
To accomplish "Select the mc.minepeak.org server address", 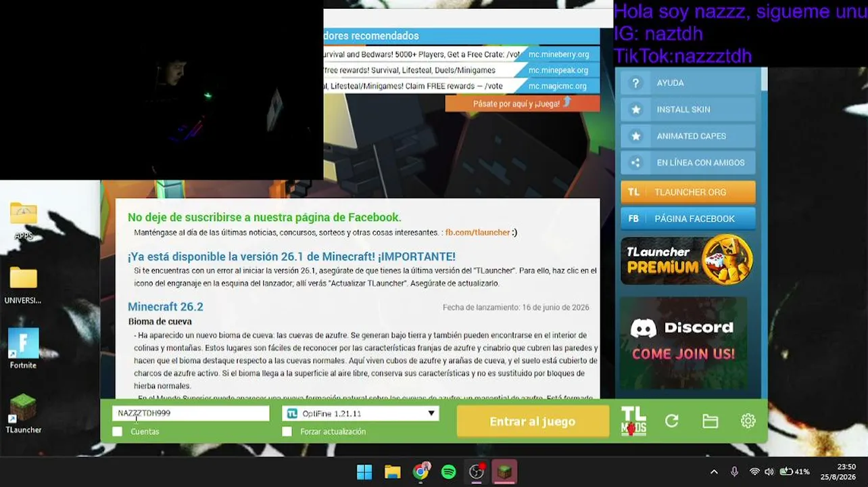I will tap(558, 70).
